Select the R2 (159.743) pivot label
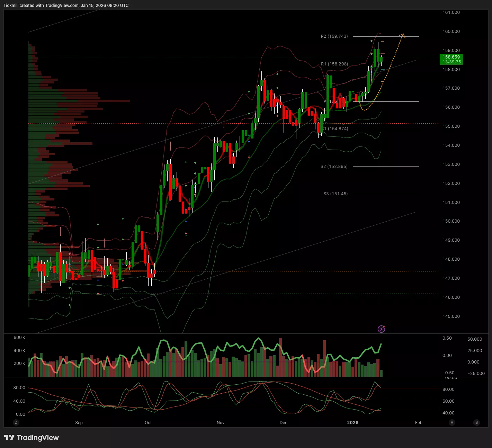The width and height of the screenshot is (492, 448). (x=334, y=36)
